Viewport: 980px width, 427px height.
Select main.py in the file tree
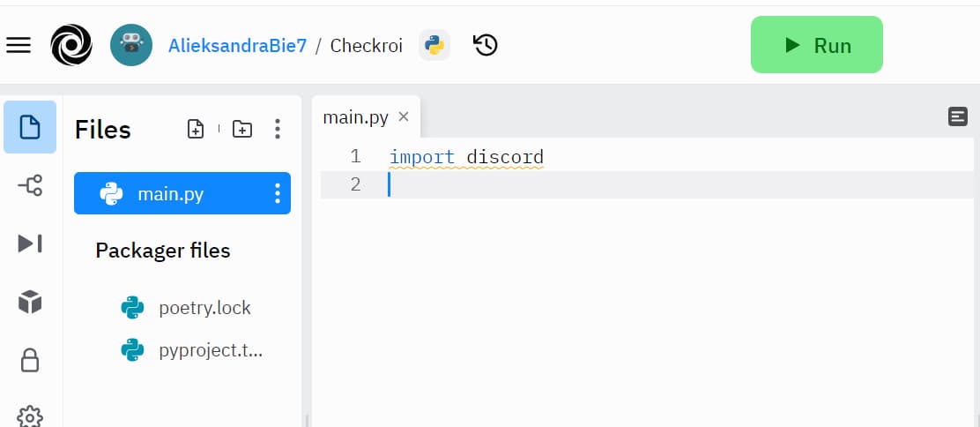(182, 193)
